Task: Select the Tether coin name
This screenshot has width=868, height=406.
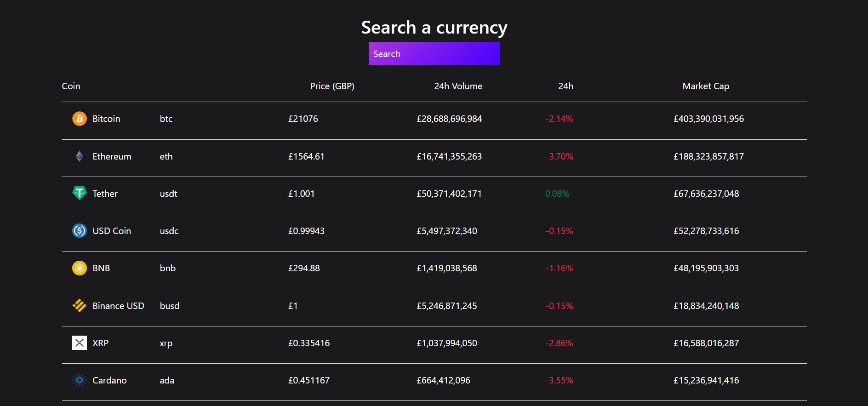Action: coord(105,194)
